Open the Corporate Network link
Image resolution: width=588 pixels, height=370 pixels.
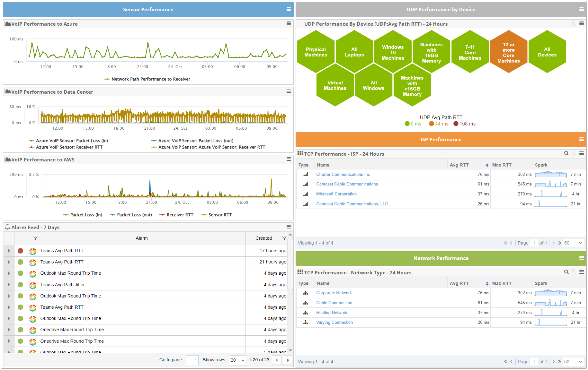coord(334,293)
